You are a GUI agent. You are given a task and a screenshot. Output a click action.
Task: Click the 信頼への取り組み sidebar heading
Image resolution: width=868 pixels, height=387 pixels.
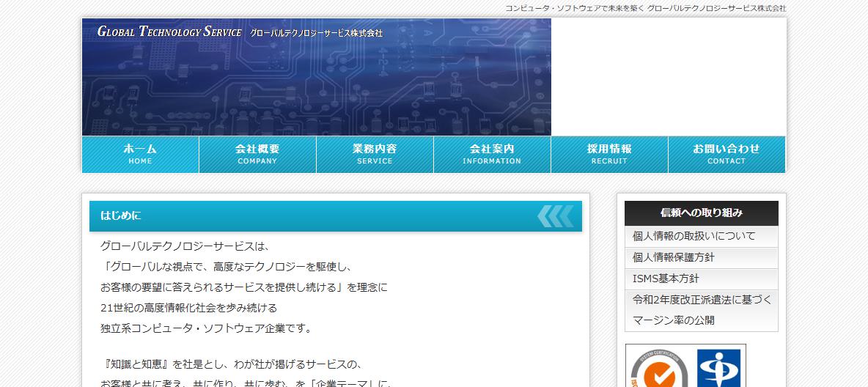coord(702,213)
